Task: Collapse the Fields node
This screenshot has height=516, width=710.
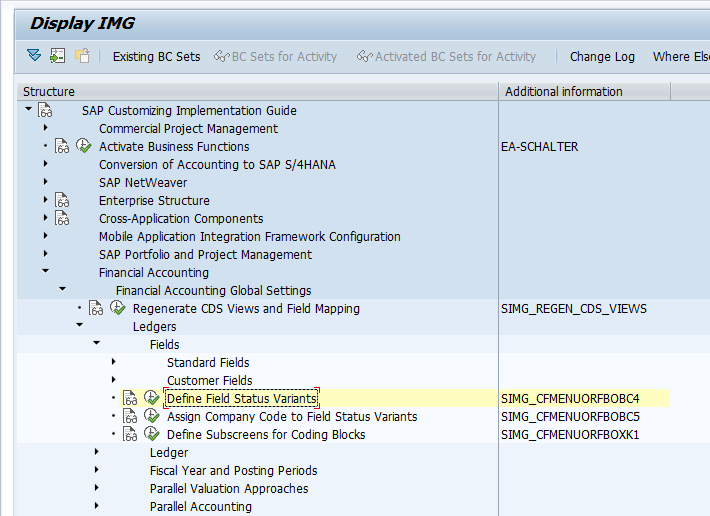Action: click(96, 343)
